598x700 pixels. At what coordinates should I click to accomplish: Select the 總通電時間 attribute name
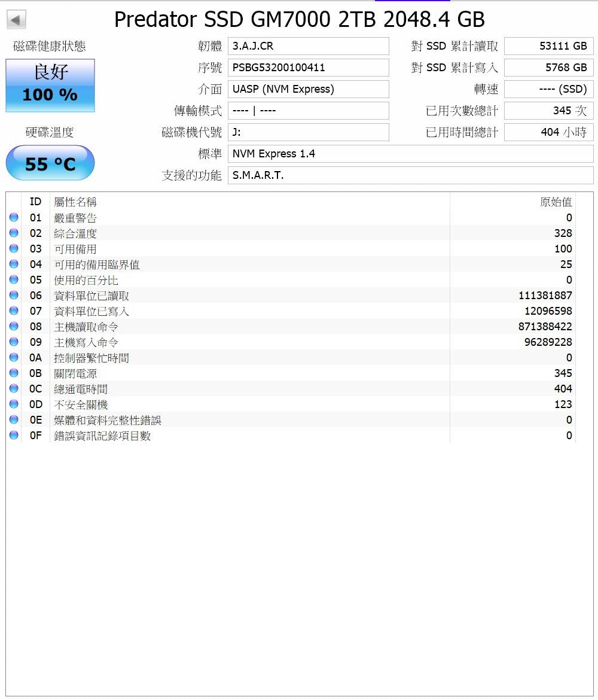[80, 389]
